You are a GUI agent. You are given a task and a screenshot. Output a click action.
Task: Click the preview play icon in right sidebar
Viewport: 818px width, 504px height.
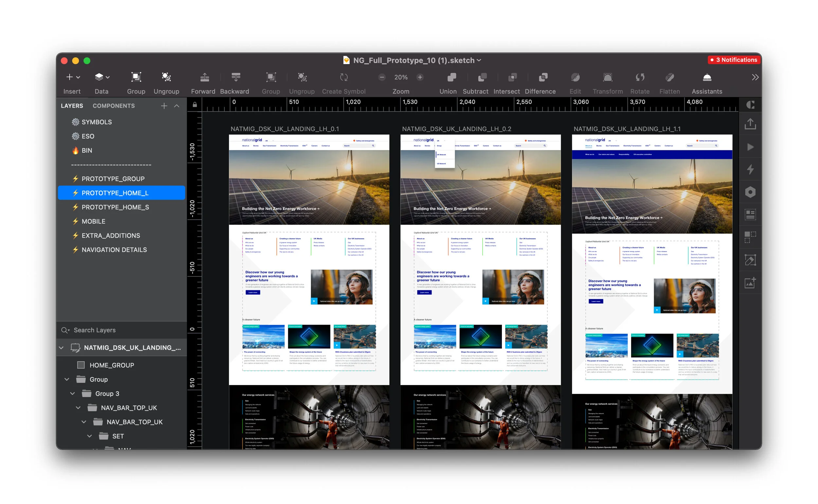[x=750, y=147]
